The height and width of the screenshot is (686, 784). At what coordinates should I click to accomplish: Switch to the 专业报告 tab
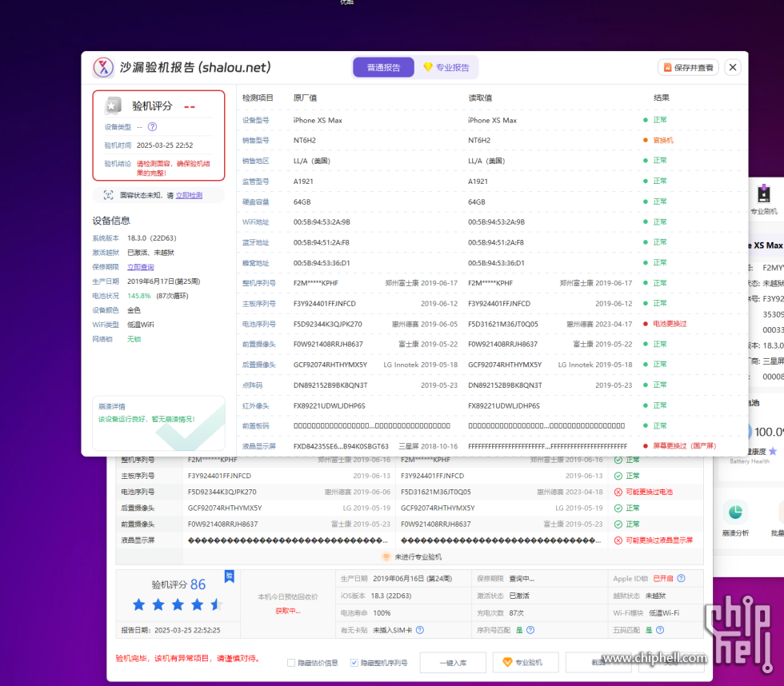click(x=446, y=67)
